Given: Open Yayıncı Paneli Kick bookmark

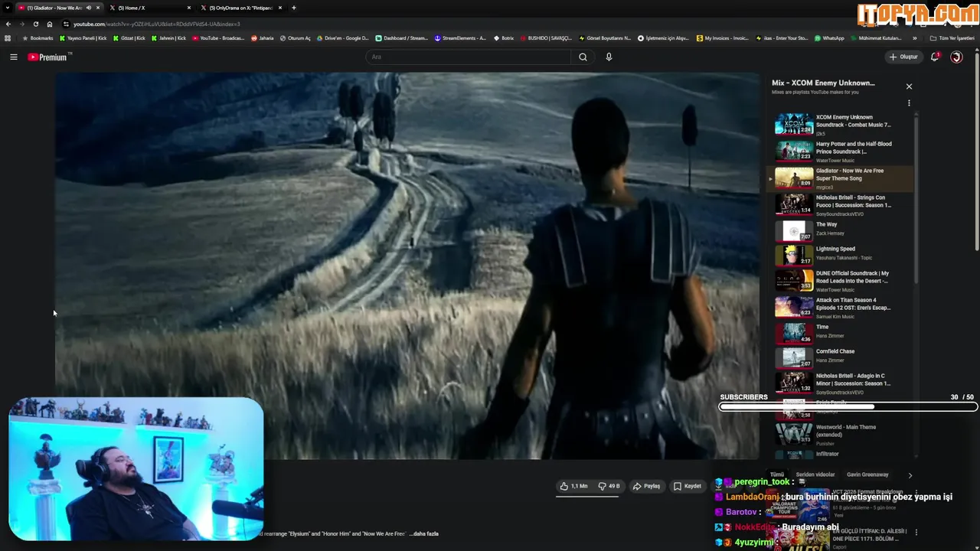Looking at the screenshot, I should 83,38.
